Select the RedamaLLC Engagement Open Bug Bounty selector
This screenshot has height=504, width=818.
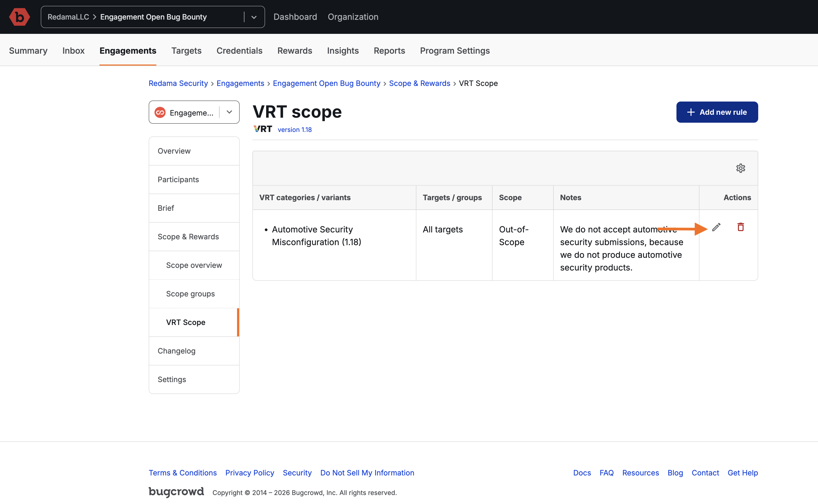tap(153, 17)
